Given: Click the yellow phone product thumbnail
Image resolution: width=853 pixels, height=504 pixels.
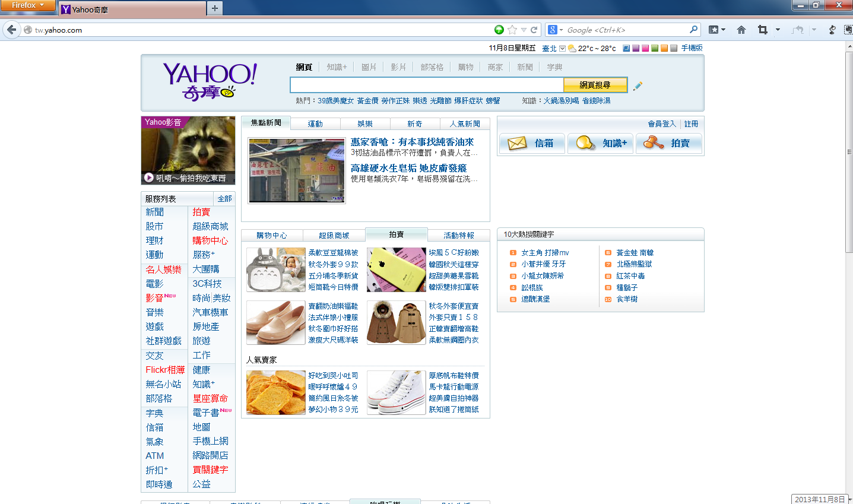Looking at the screenshot, I should coord(396,270).
